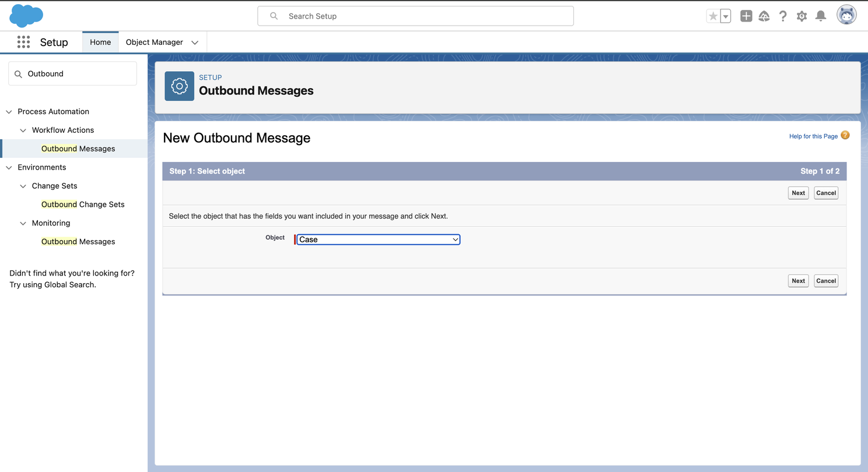Open the Setup gear menu
This screenshot has width=868, height=472.
tap(801, 16)
